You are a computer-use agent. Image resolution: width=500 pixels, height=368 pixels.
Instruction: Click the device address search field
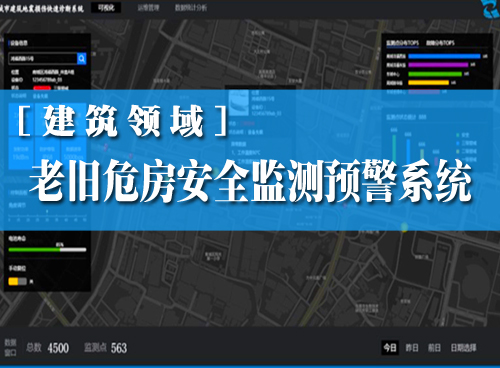[x=43, y=59]
